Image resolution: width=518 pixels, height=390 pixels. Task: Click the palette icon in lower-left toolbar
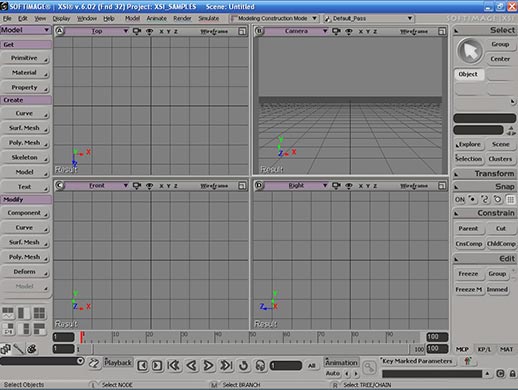[x=32, y=349]
